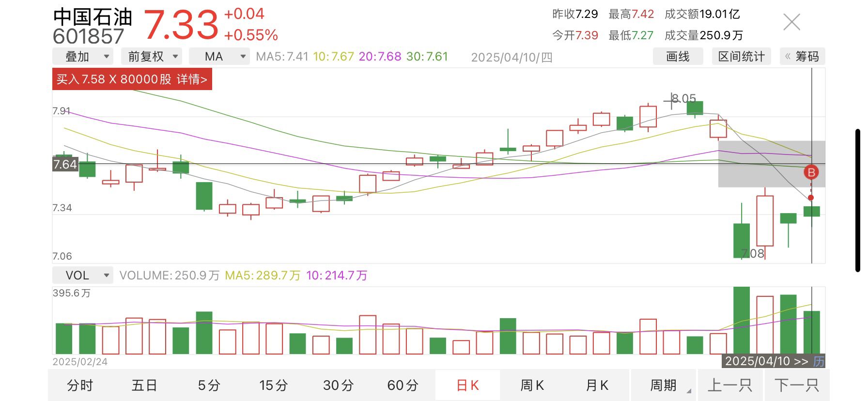Click the stock code 601857
Viewport: 868px width, 401px height.
pos(89,36)
